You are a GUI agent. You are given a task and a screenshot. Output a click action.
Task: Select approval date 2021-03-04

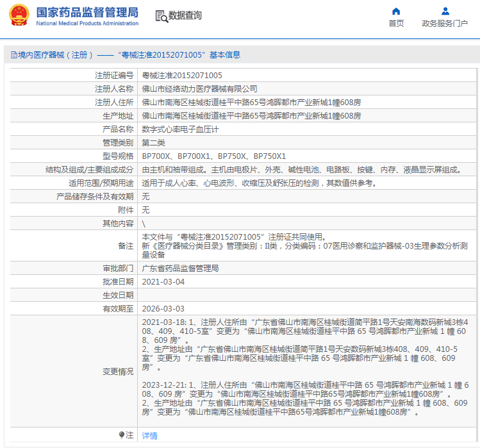pos(163,282)
